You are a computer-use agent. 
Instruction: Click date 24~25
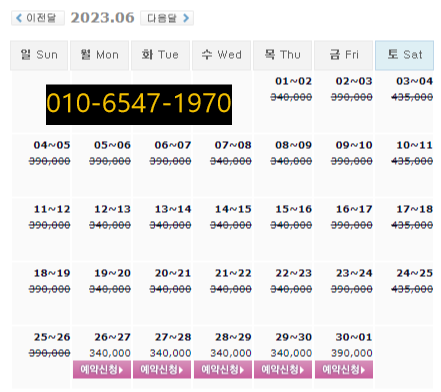tap(414, 273)
